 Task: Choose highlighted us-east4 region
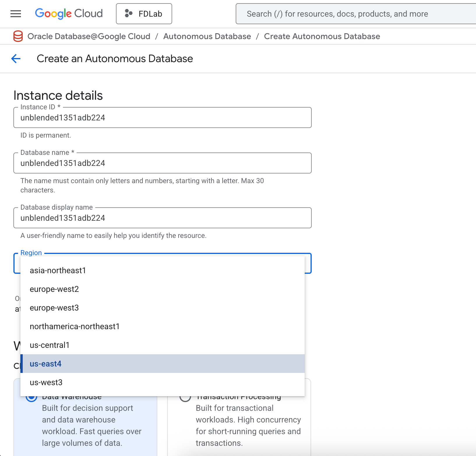point(163,364)
